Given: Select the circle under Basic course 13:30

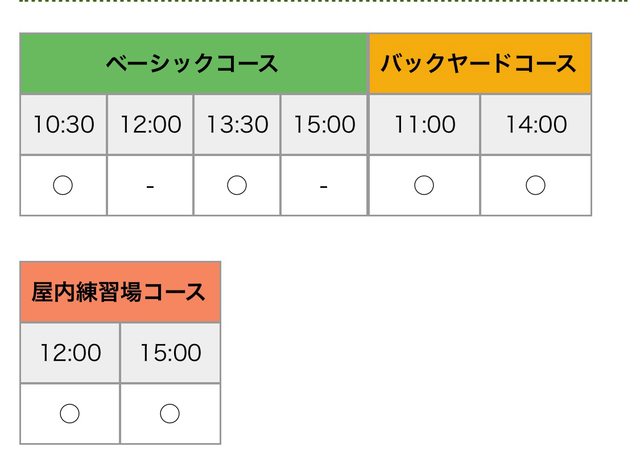Looking at the screenshot, I should pos(237,185).
